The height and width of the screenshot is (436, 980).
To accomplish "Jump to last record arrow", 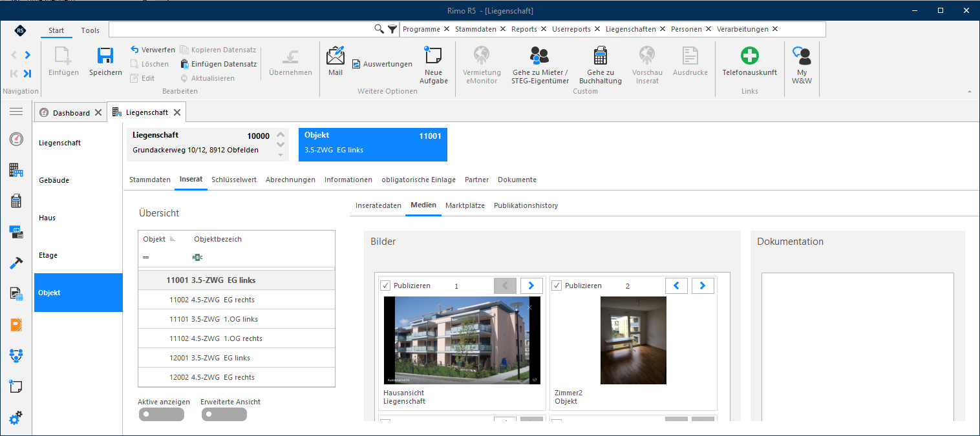I will point(28,73).
